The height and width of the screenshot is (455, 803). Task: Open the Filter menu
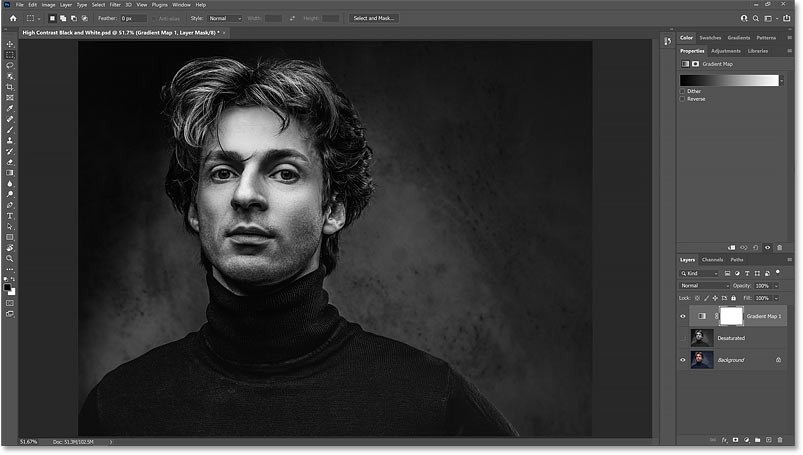click(x=113, y=5)
